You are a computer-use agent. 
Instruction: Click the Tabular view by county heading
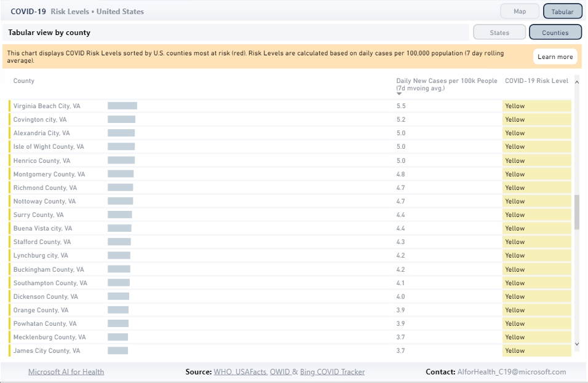49,33
